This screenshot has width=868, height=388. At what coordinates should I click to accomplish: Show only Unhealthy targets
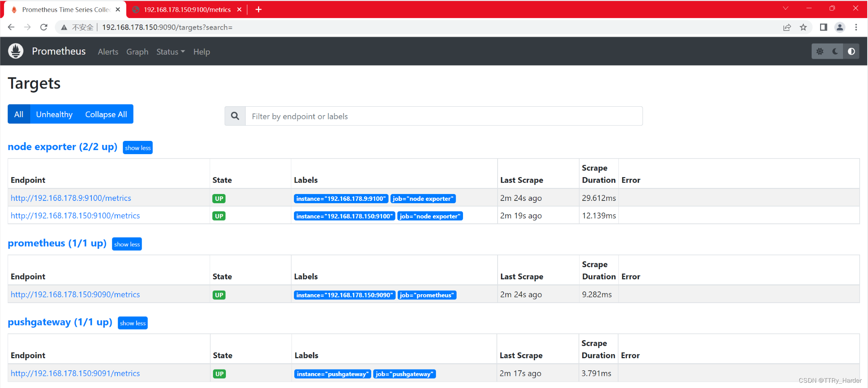click(x=54, y=114)
